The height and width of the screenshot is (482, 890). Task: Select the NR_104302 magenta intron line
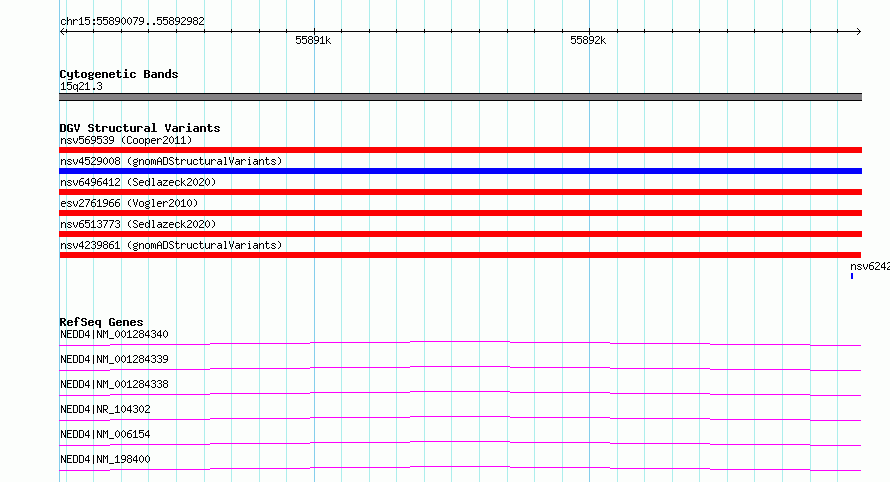coord(460,418)
